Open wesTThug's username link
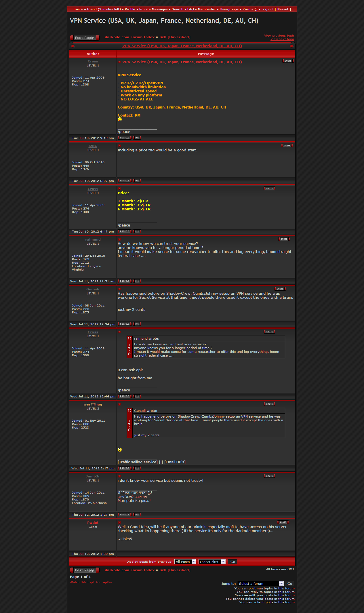This screenshot has height=613, width=364. coord(93,404)
